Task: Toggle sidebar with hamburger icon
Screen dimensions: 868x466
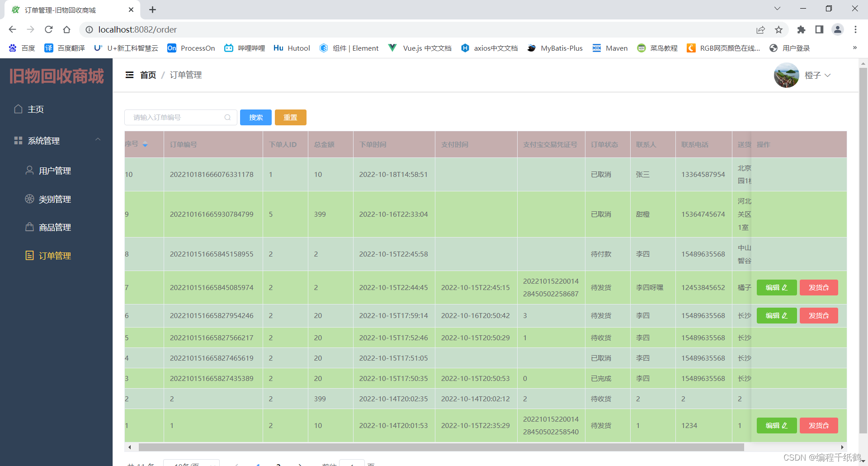Action: 129,75
